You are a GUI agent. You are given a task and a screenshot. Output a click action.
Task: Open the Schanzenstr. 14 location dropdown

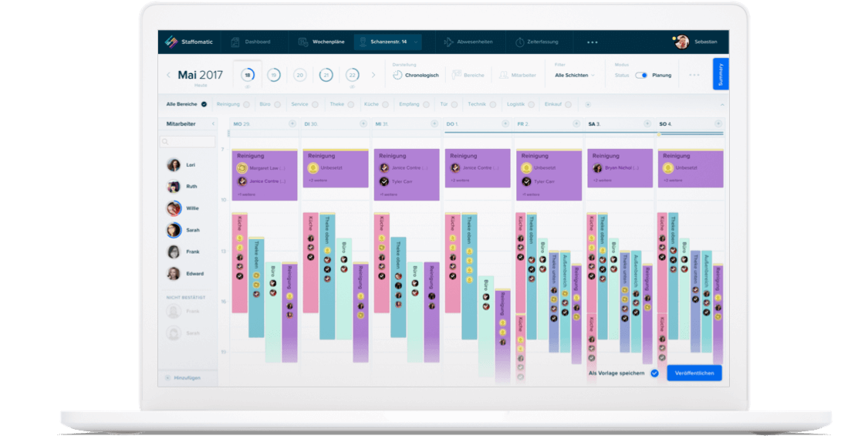(x=388, y=42)
